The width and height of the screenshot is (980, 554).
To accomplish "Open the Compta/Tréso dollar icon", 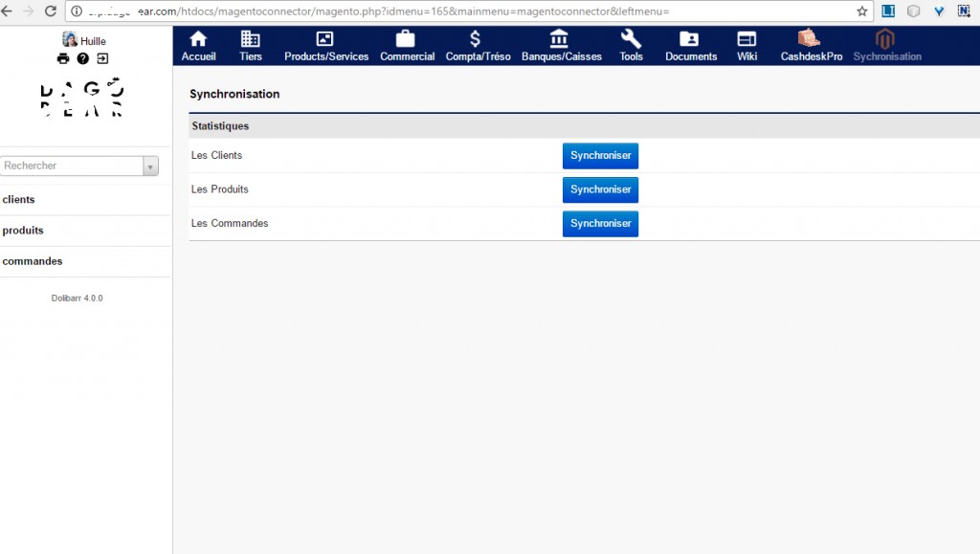I will (x=475, y=39).
